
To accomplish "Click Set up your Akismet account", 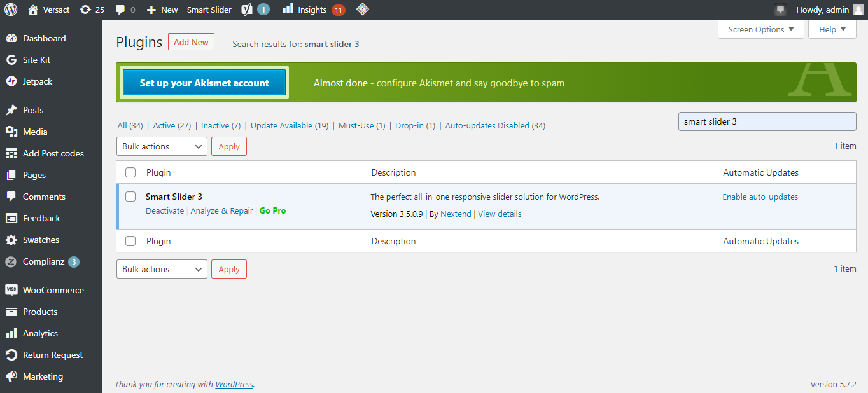I will click(204, 83).
